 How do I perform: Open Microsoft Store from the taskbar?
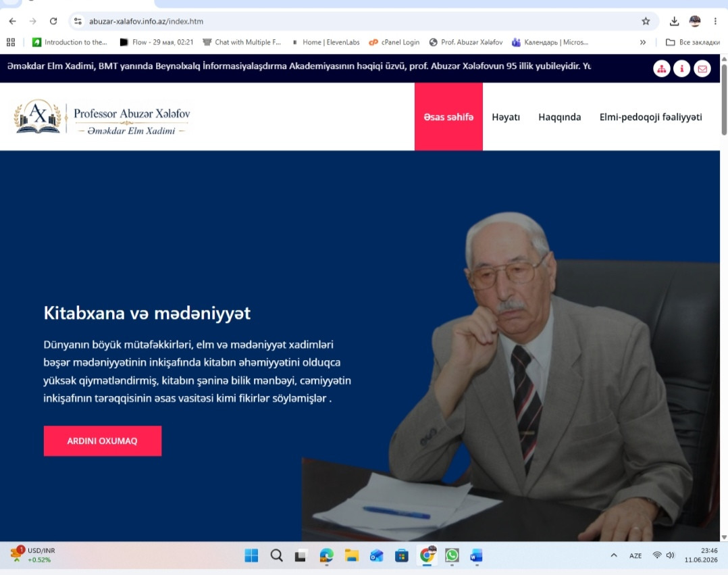(x=402, y=555)
